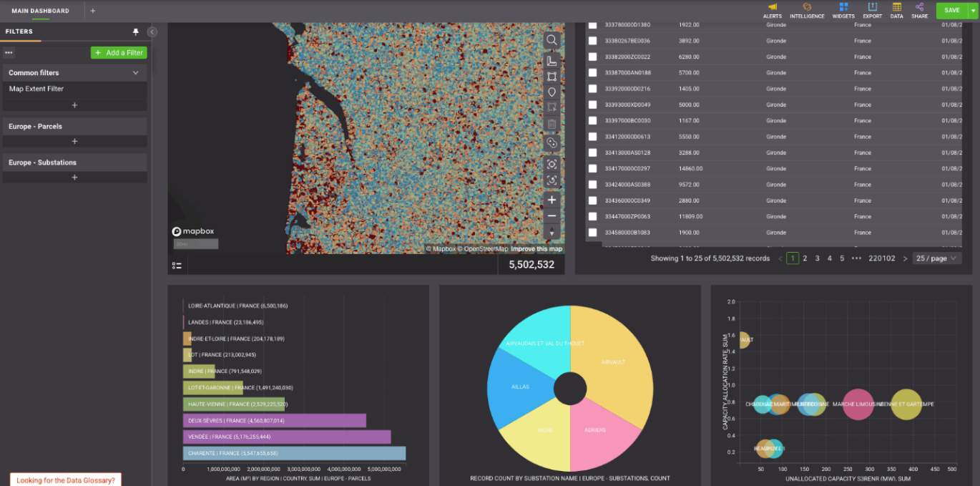
Task: Check the row for parcel 33382000ZC0022
Action: click(x=592, y=57)
